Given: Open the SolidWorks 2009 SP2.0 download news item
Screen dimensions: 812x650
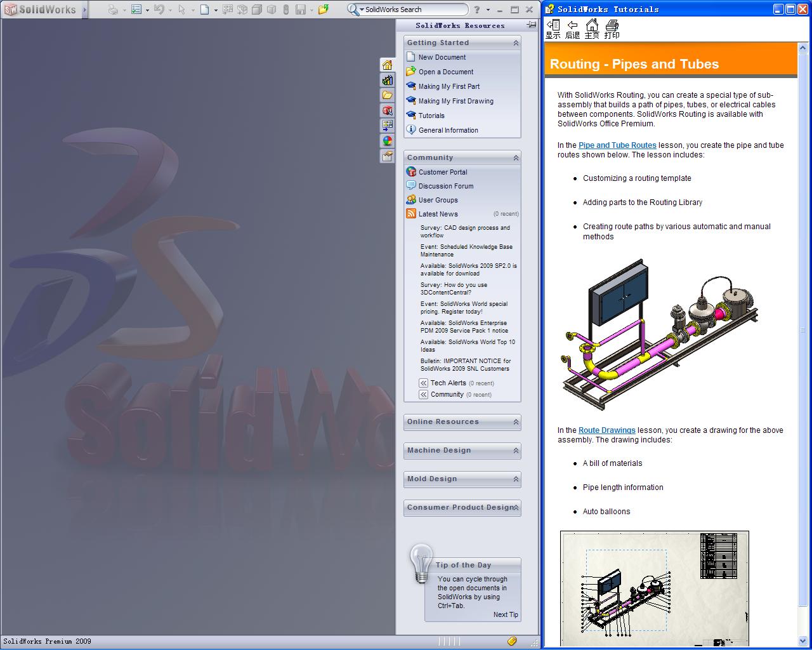Looking at the screenshot, I should pos(468,270).
